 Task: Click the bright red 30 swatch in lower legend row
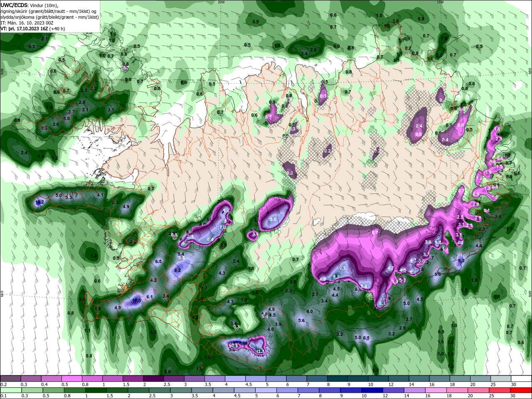522,390
